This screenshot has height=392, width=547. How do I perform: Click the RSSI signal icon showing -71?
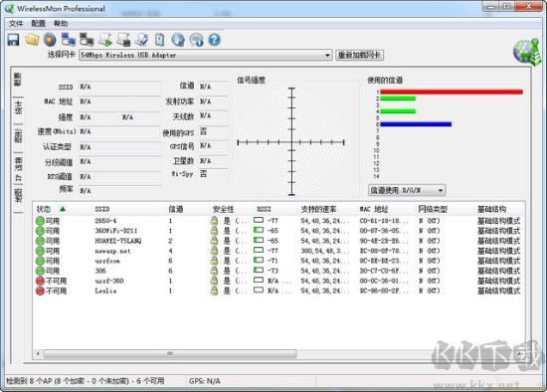tap(259, 261)
